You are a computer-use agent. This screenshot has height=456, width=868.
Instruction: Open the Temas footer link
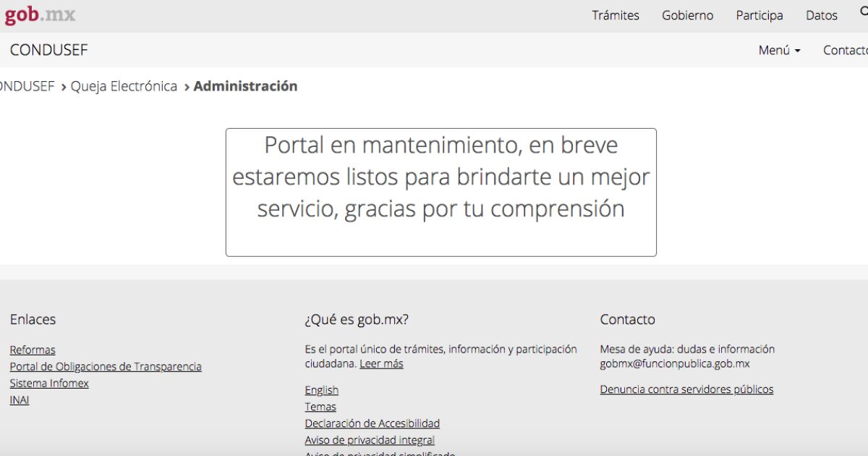click(x=320, y=406)
